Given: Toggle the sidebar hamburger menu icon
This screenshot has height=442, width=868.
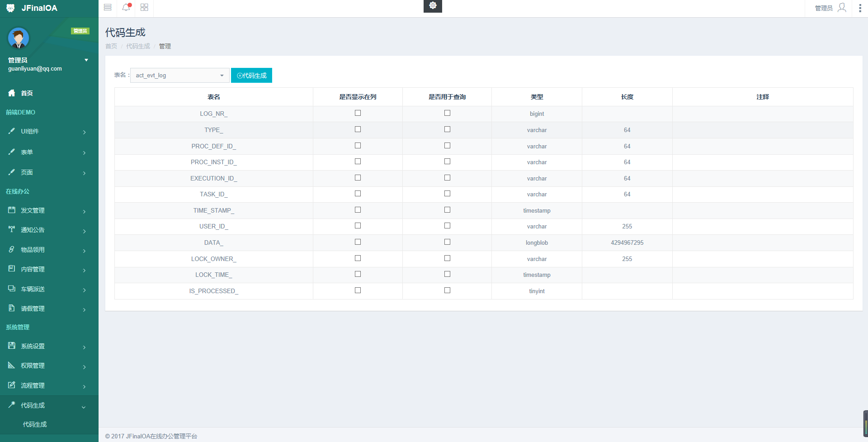Looking at the screenshot, I should tap(108, 7).
